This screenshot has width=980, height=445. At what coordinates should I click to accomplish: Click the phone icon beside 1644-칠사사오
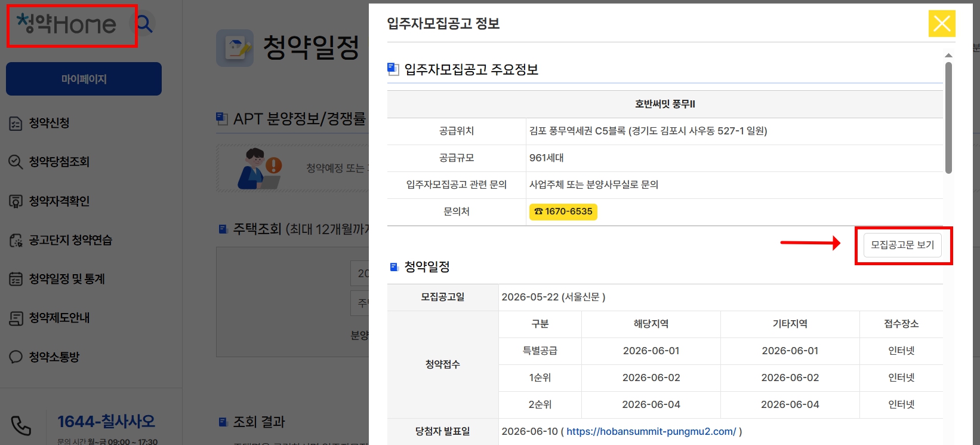(x=21, y=426)
